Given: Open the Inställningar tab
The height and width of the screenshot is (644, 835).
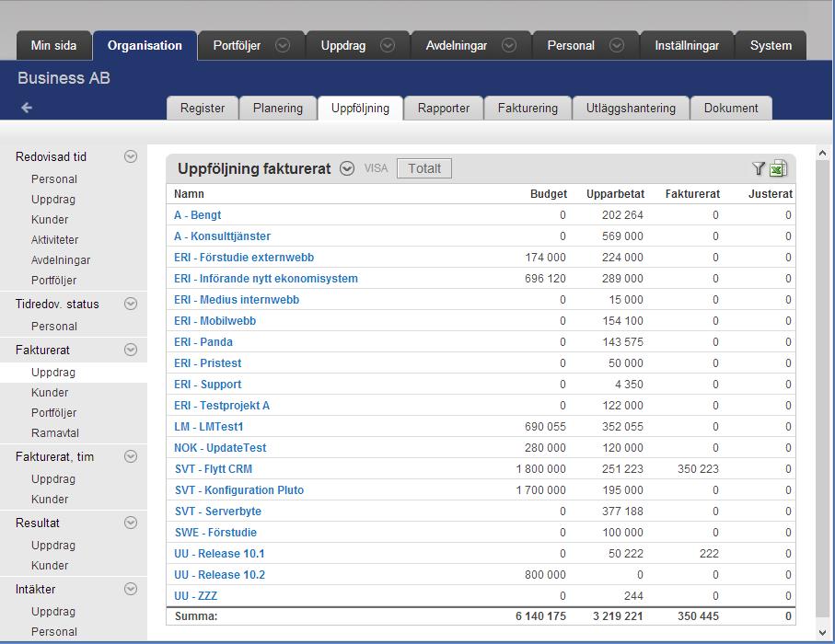Looking at the screenshot, I should [x=687, y=46].
